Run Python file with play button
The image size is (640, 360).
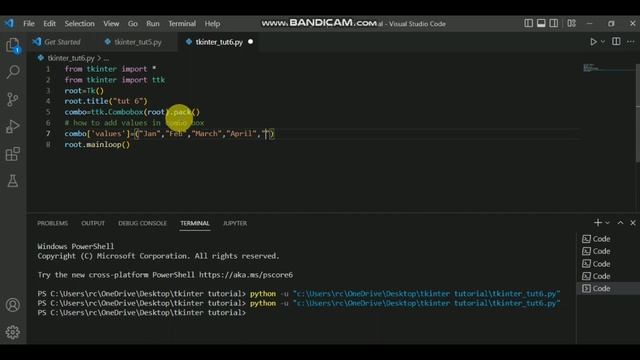coord(593,42)
